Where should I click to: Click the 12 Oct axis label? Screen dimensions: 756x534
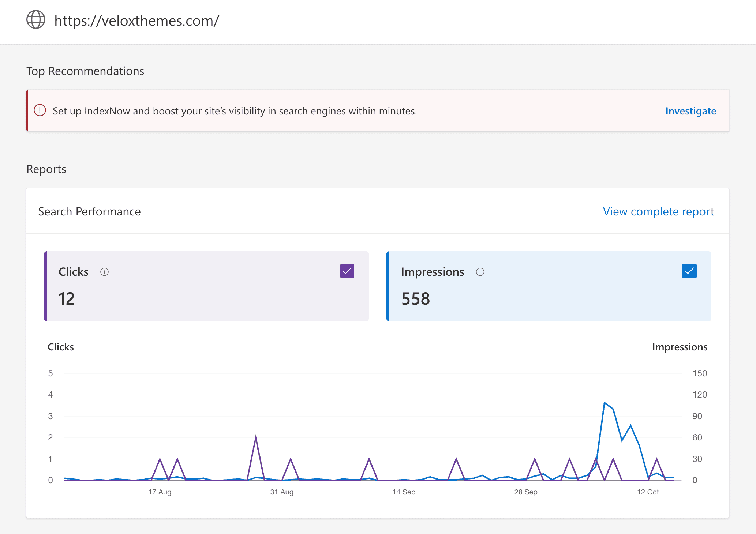click(x=648, y=492)
